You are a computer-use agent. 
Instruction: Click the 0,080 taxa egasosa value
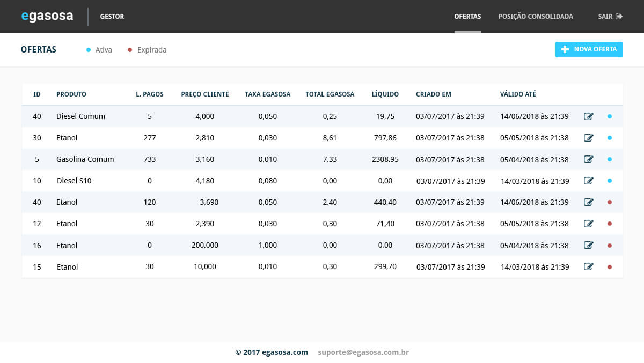click(x=268, y=181)
